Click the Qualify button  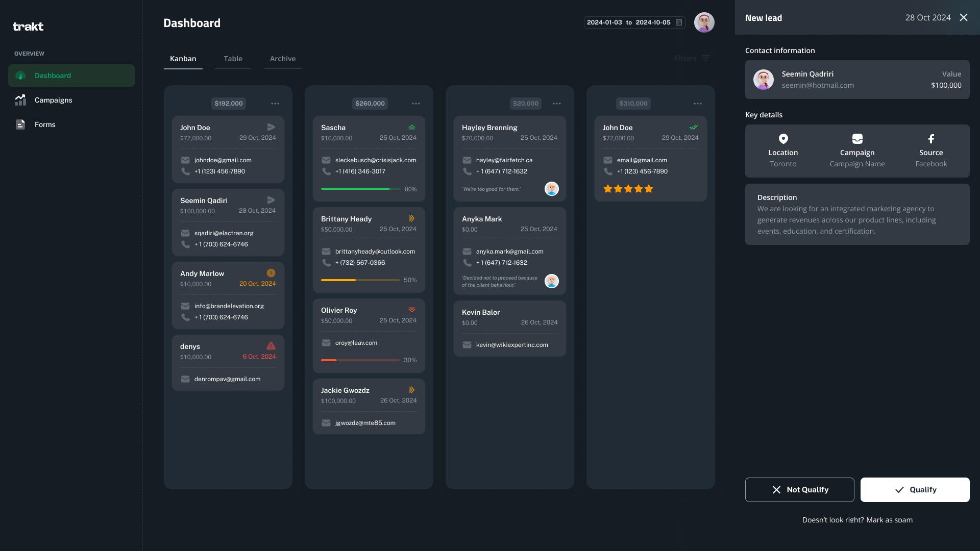[x=915, y=490]
